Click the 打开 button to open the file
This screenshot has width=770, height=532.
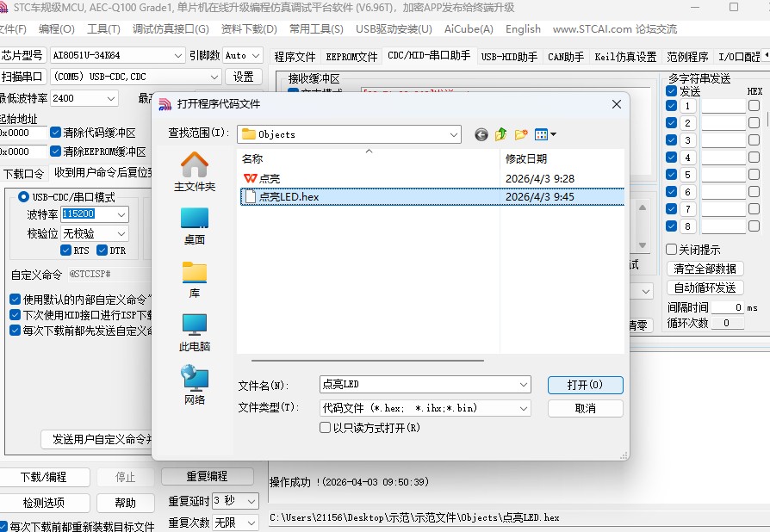[585, 384]
